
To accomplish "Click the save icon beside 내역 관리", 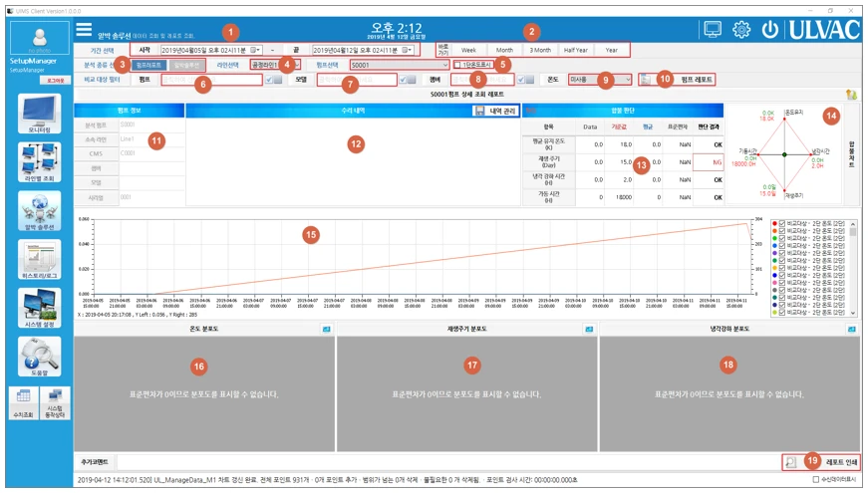I will (479, 111).
